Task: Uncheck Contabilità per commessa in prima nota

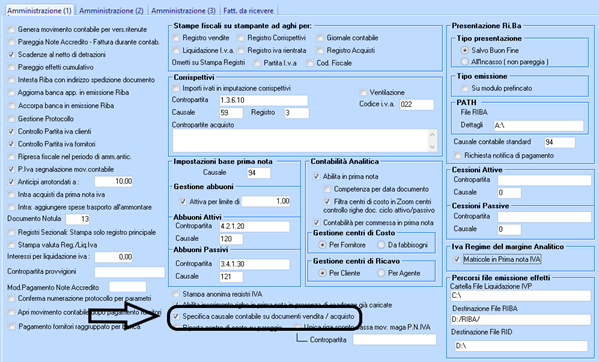Action: (x=316, y=222)
